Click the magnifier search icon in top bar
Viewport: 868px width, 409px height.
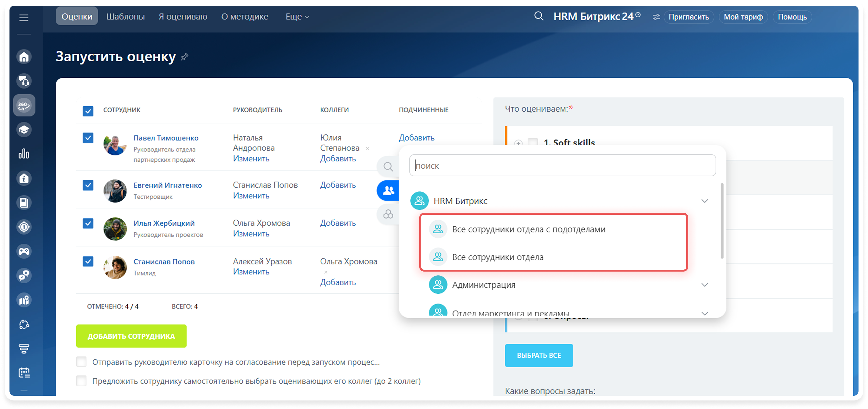(x=538, y=16)
